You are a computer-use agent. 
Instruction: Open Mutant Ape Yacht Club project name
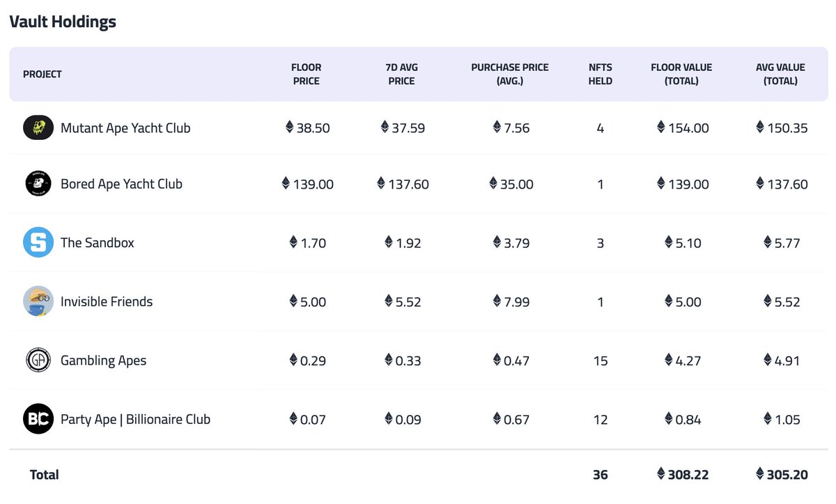pyautogui.click(x=125, y=128)
